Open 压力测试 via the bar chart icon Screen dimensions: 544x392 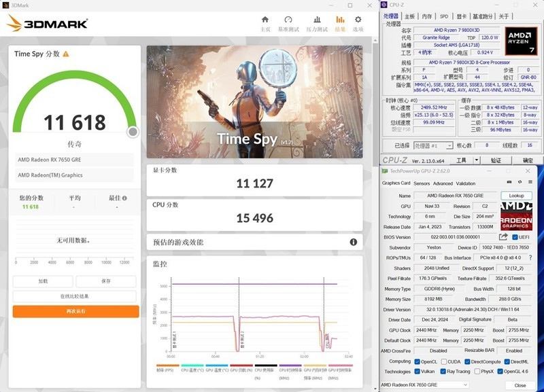click(316, 21)
